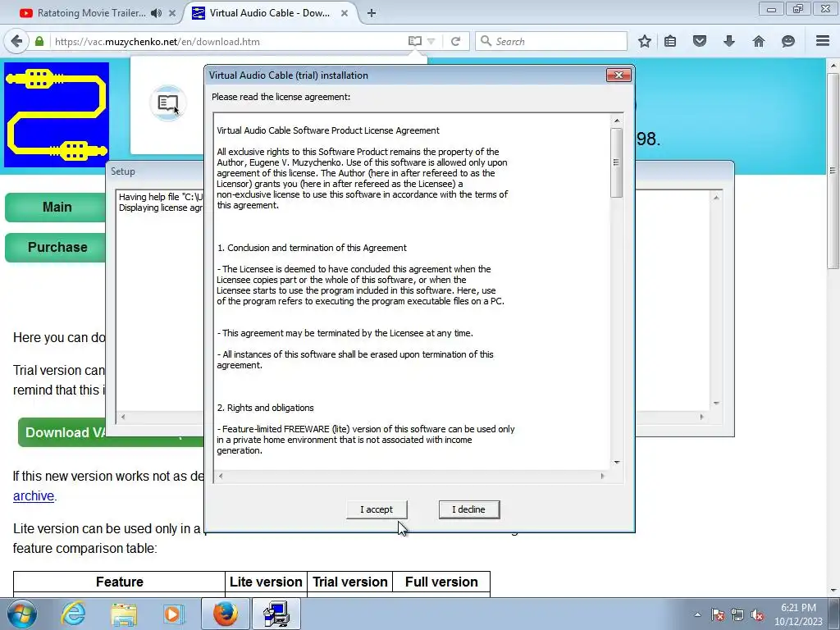Screen dimensions: 840x630
Task: Click the taskbar clock showing 6:21 PM
Action: pyautogui.click(x=798, y=614)
